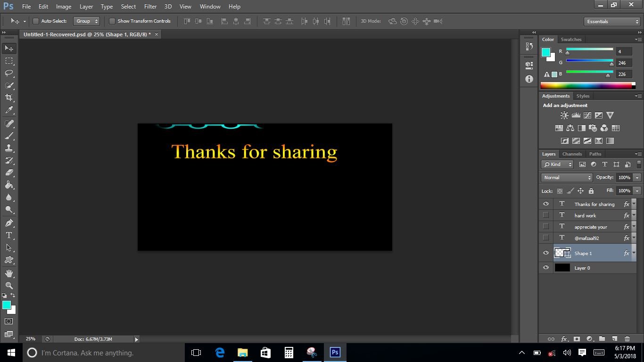Click the G value field 246
This screenshot has width=644, height=362.
(624, 63)
